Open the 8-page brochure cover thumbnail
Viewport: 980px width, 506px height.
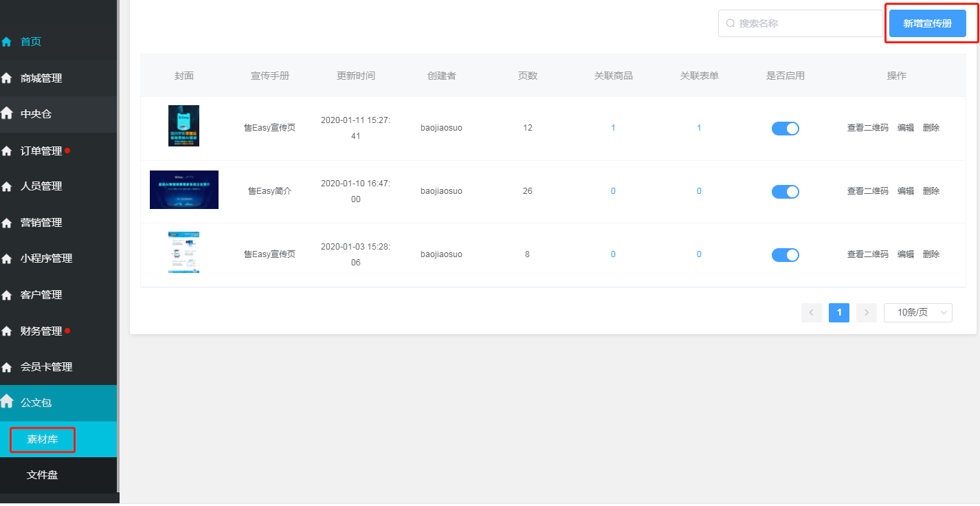coord(183,252)
